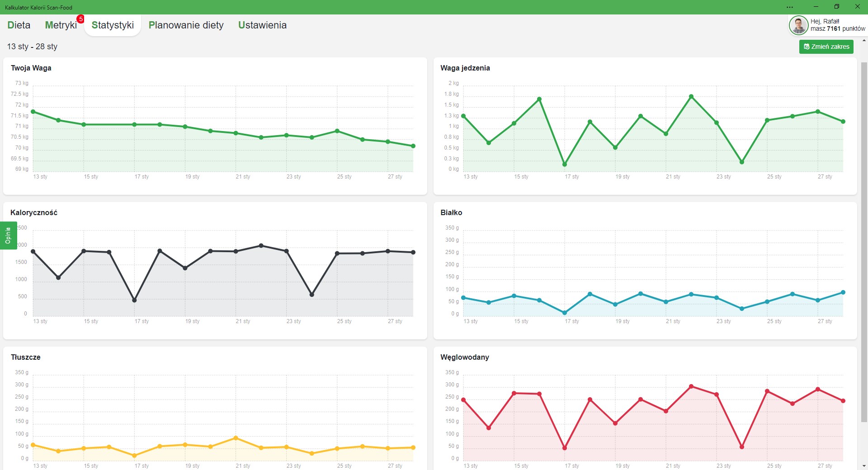Viewport: 868px width, 470px height.
Task: Click the red notification badge on Metryki
Action: coord(80,19)
